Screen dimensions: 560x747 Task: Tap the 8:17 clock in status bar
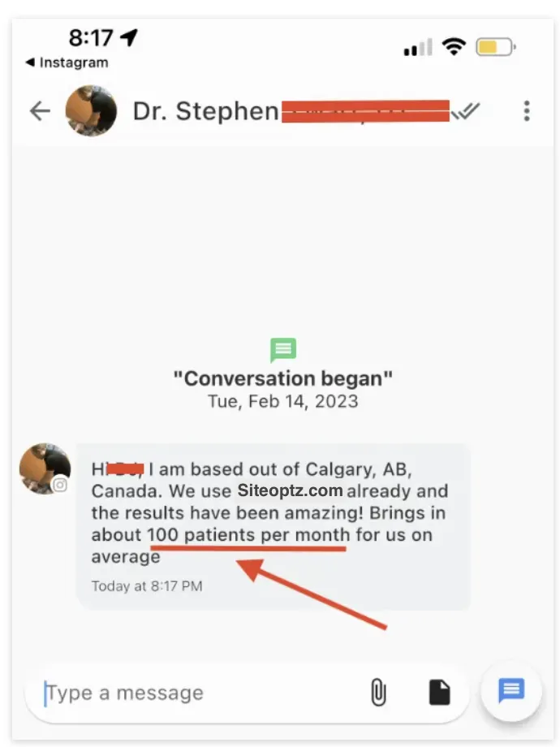[90, 37]
